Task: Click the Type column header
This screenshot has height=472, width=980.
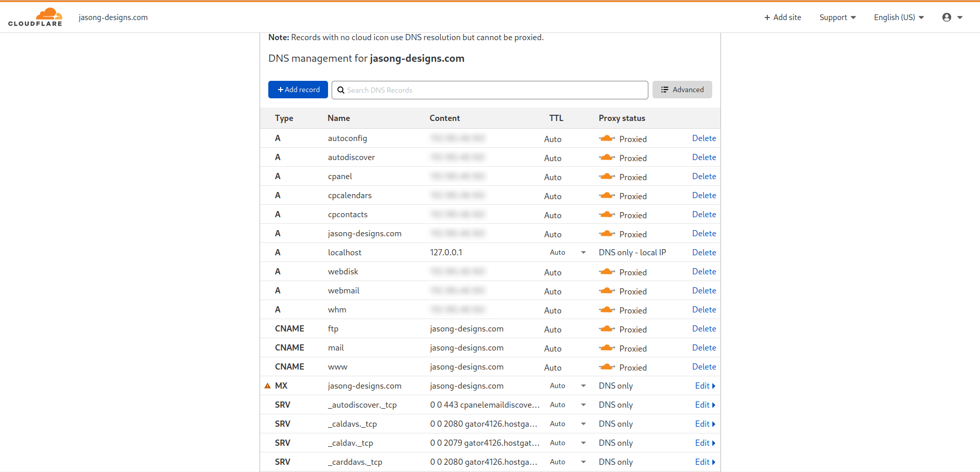Action: pos(284,118)
